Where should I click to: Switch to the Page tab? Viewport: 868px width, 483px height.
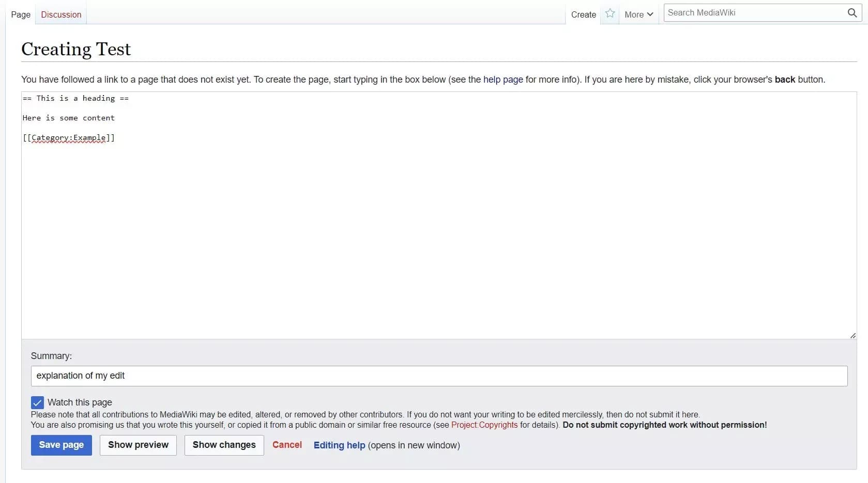point(20,14)
